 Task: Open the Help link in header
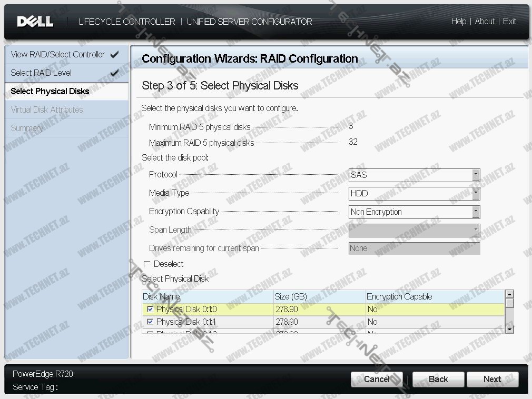click(458, 21)
